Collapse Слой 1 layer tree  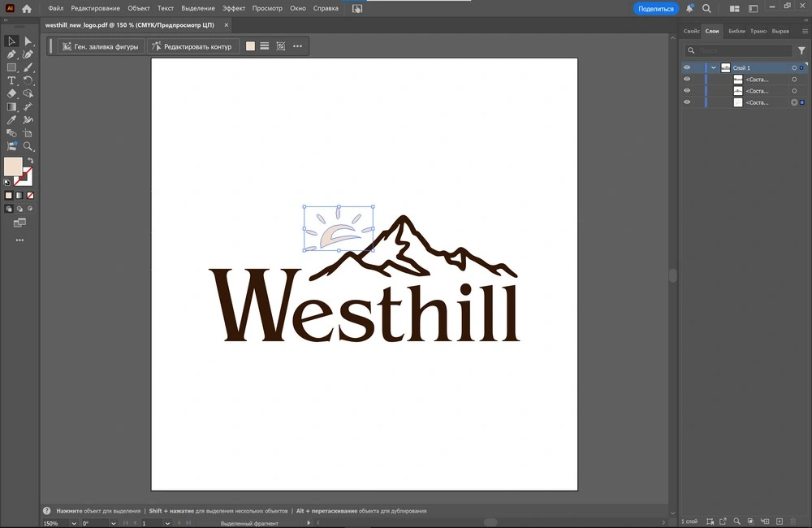point(713,68)
